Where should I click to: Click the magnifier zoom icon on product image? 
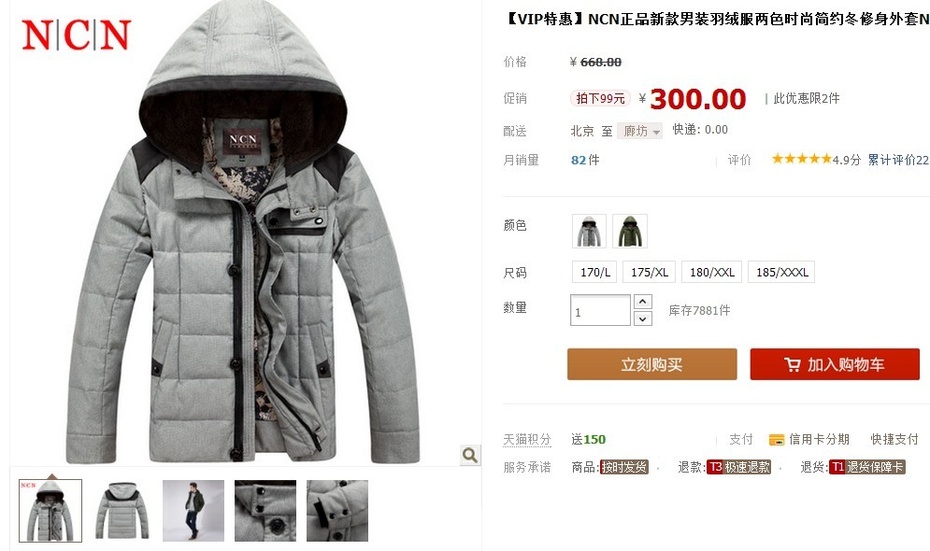pyautogui.click(x=470, y=455)
